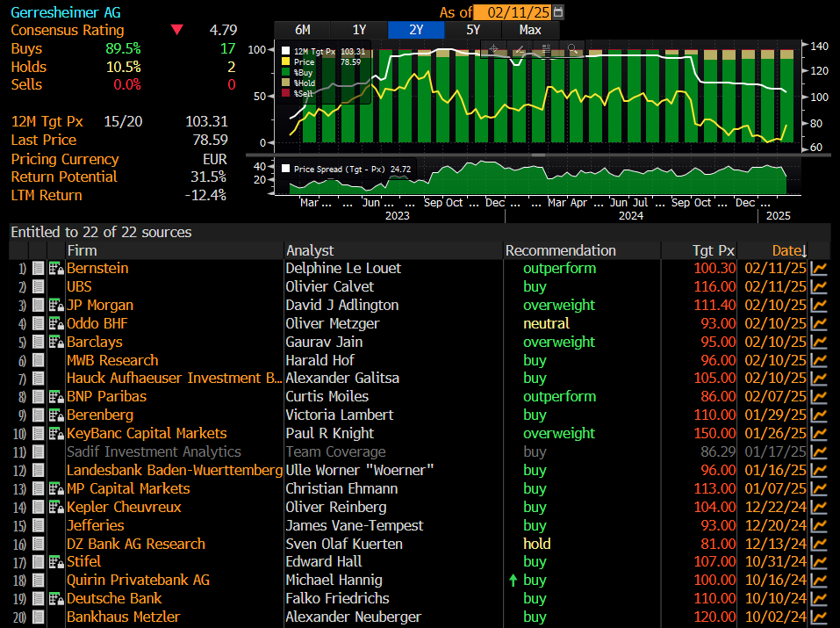Open chart icon in Jefferies row
The height and width of the screenshot is (628, 840).
click(x=819, y=525)
